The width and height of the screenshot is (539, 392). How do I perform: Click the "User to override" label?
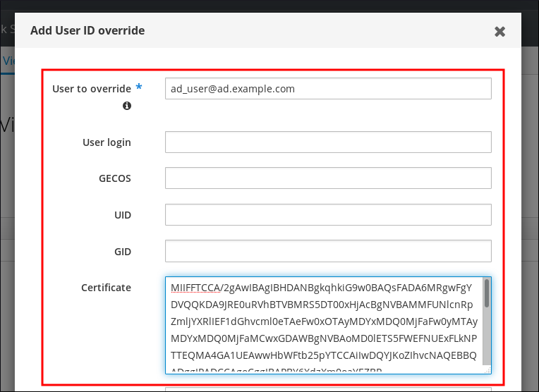click(91, 89)
